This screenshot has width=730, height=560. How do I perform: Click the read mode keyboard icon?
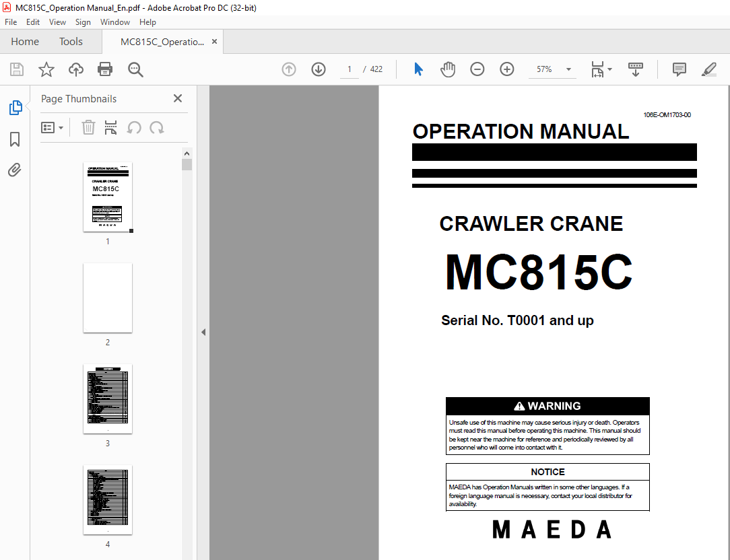(636, 69)
